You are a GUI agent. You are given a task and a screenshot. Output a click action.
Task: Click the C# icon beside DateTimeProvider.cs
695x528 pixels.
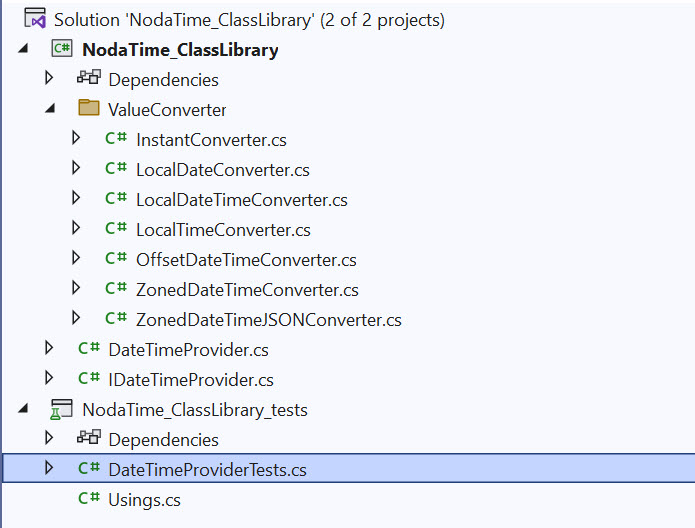(89, 349)
